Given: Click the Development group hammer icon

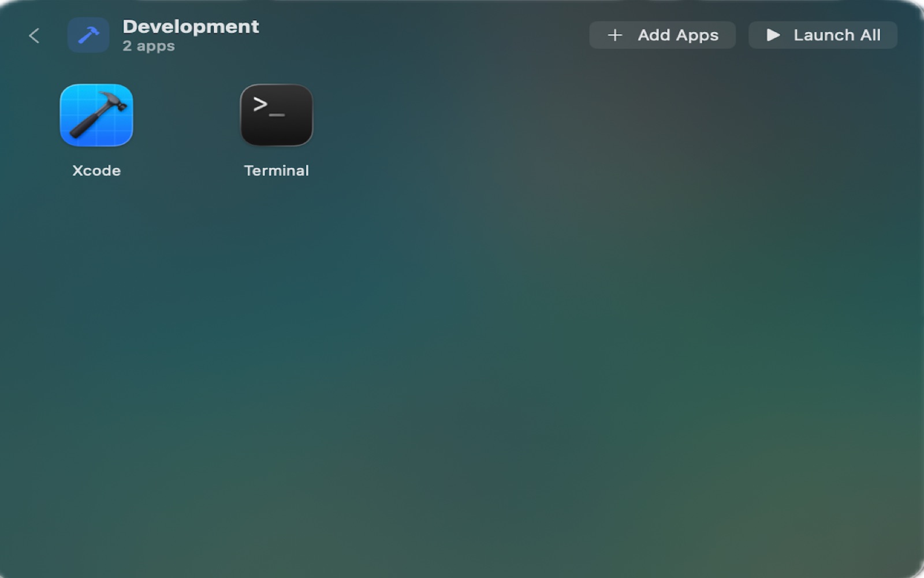Looking at the screenshot, I should (88, 35).
